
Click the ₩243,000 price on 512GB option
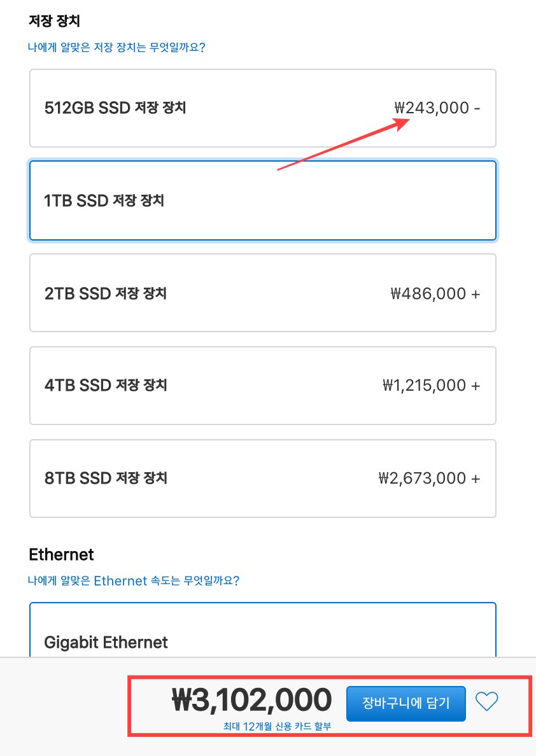pyautogui.click(x=432, y=108)
